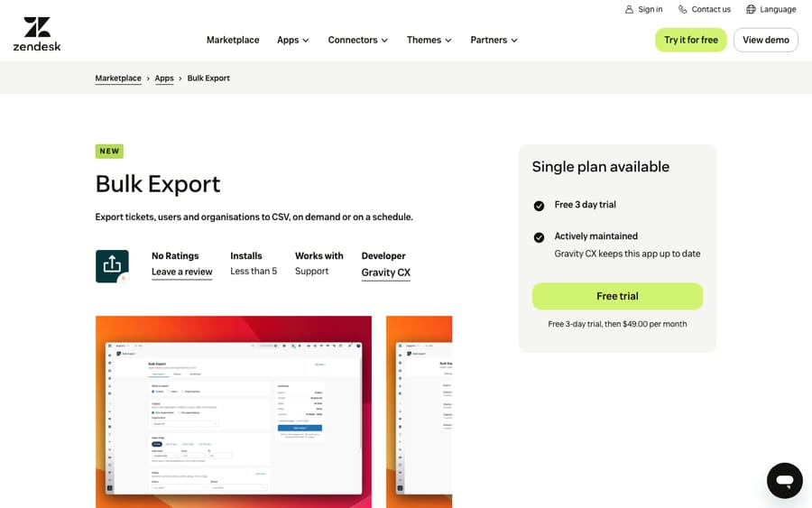This screenshot has width=812, height=508.
Task: Click the NEW badge label
Action: (x=109, y=152)
